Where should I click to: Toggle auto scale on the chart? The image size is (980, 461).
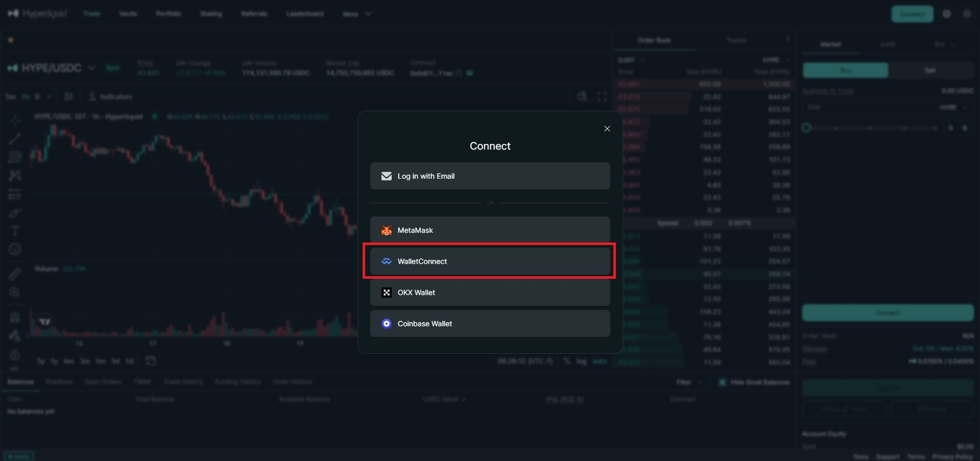[600, 361]
